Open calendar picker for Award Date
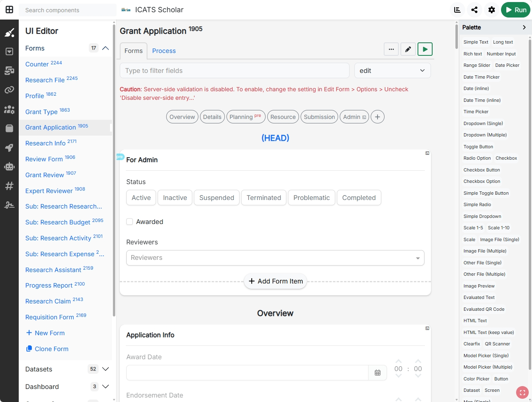This screenshot has width=532, height=402. 378,373
